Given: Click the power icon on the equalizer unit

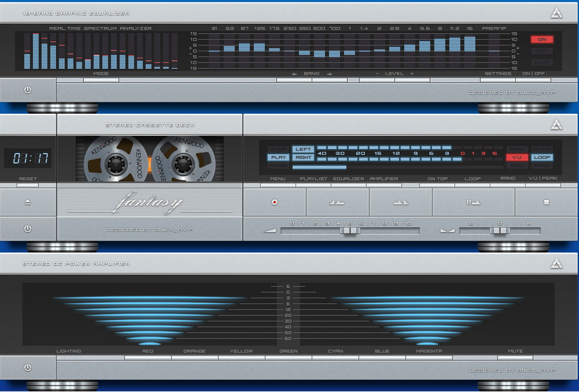Looking at the screenshot, I should (x=28, y=90).
